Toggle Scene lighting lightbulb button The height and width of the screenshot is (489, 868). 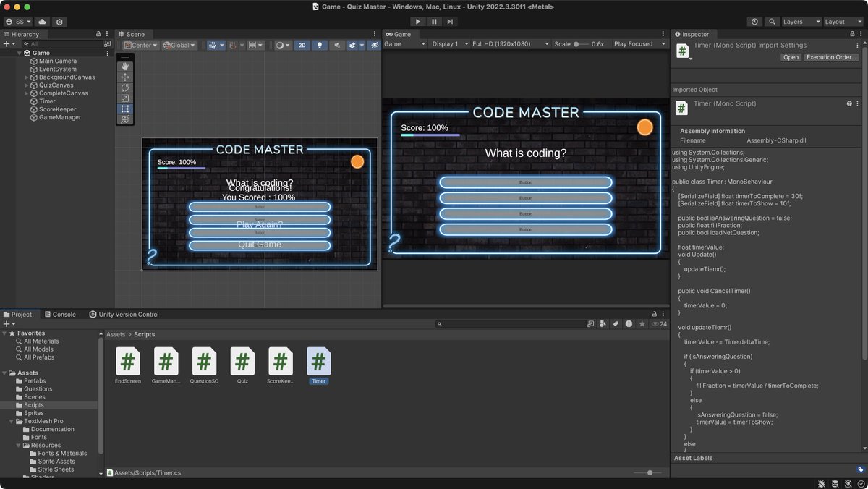click(320, 45)
